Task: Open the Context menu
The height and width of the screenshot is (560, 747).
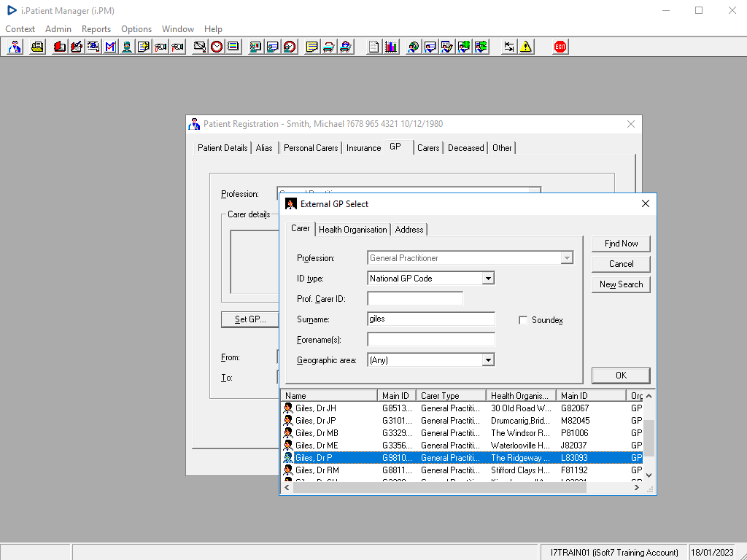Action: [20, 29]
